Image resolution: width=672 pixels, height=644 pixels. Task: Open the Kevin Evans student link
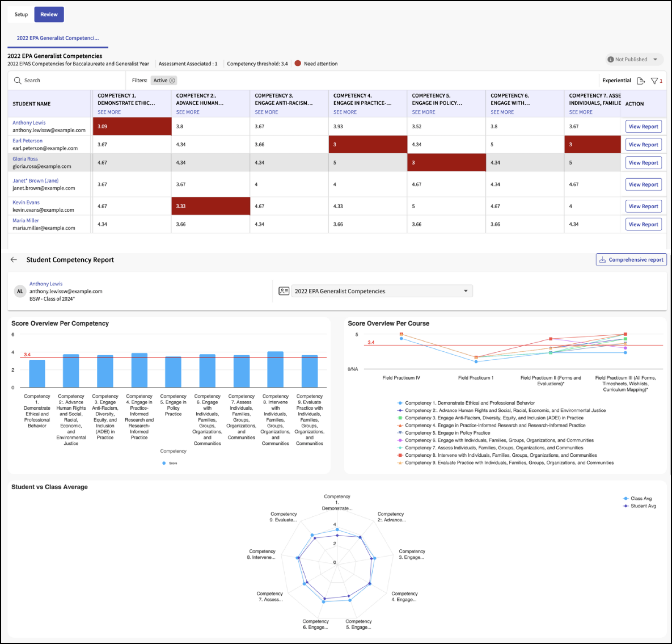26,203
